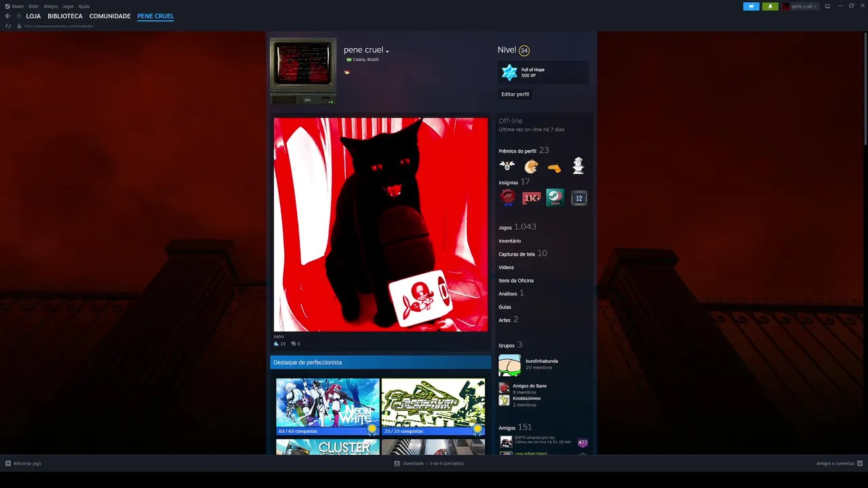Select the PENE CRUEL tab
This screenshot has width=868, height=488.
155,16
